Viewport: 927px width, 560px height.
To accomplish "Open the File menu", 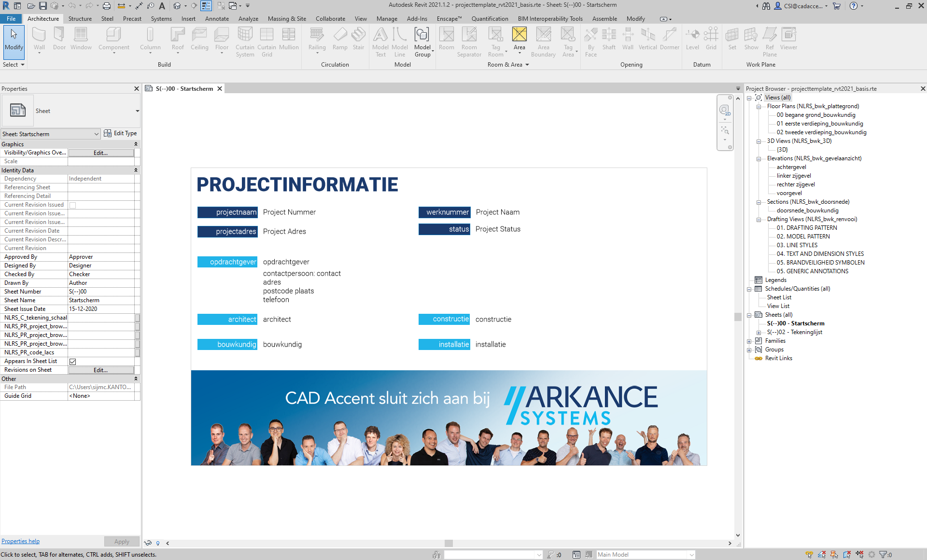I will (11, 19).
